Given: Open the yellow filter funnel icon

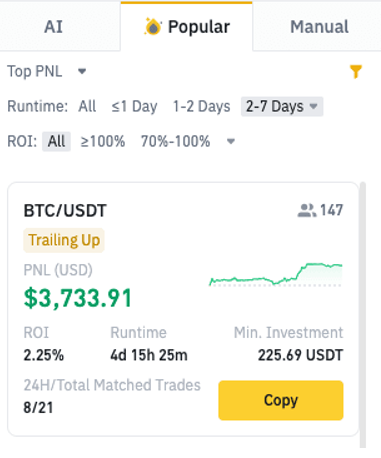Looking at the screenshot, I should pos(355,71).
